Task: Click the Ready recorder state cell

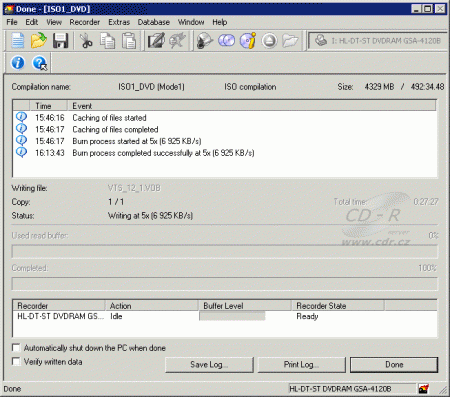Action: click(307, 316)
